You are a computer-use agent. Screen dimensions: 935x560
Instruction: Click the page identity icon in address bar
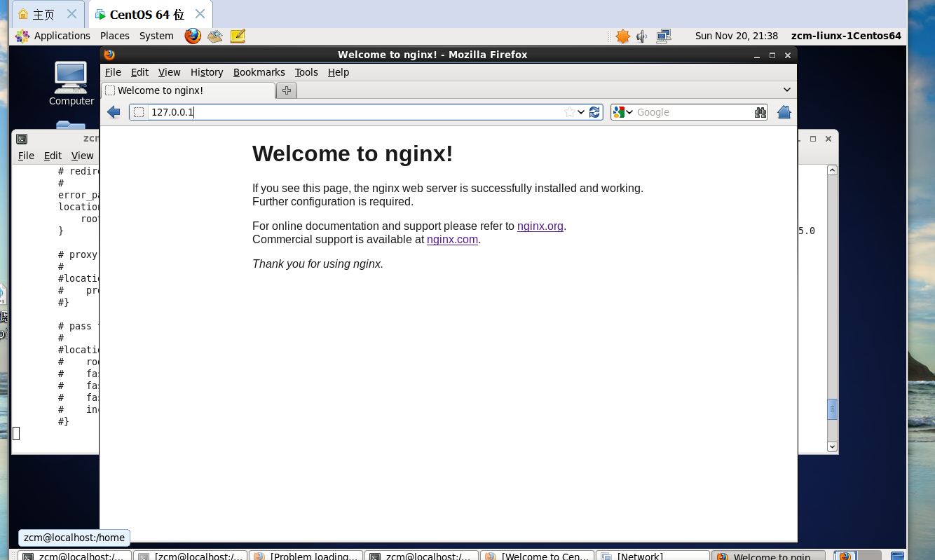pyautogui.click(x=139, y=112)
